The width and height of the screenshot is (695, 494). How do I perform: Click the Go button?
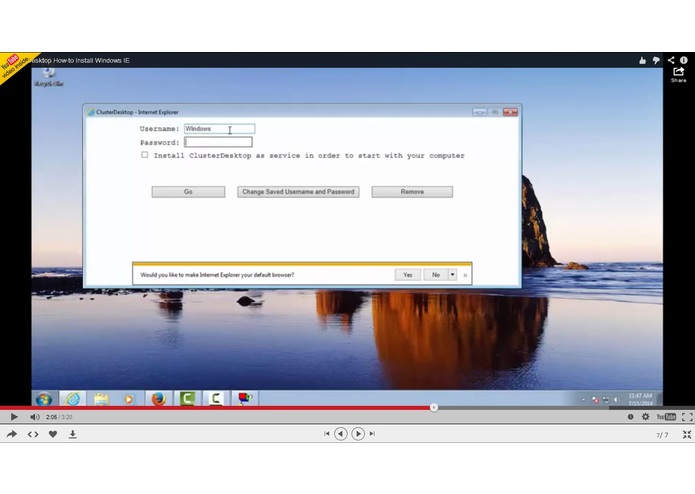point(188,192)
